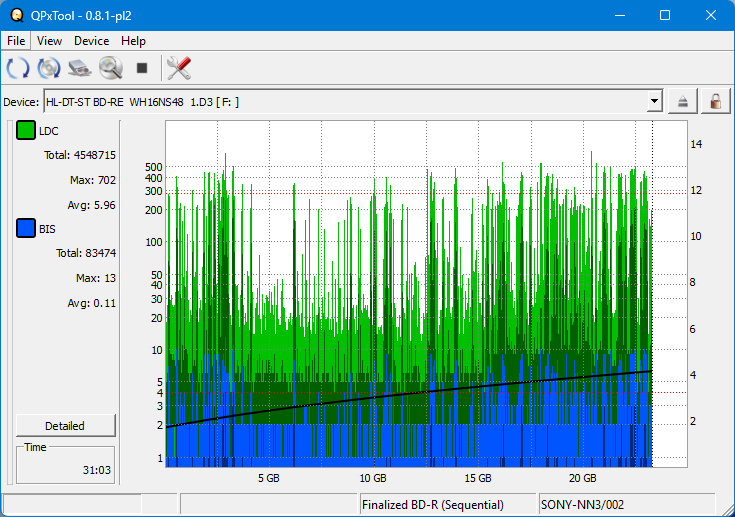
Task: Click BIS Total: 83474 value
Action: (x=86, y=253)
